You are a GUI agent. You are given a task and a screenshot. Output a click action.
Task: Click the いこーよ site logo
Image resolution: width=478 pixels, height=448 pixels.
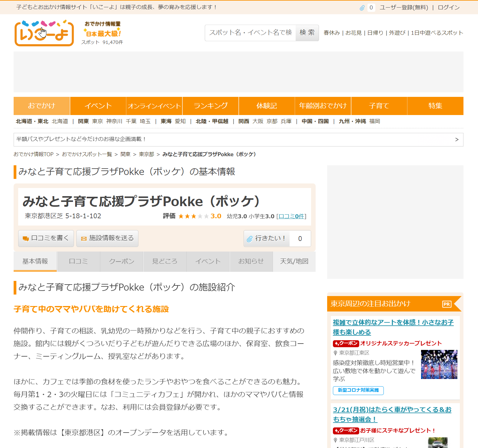tap(44, 33)
